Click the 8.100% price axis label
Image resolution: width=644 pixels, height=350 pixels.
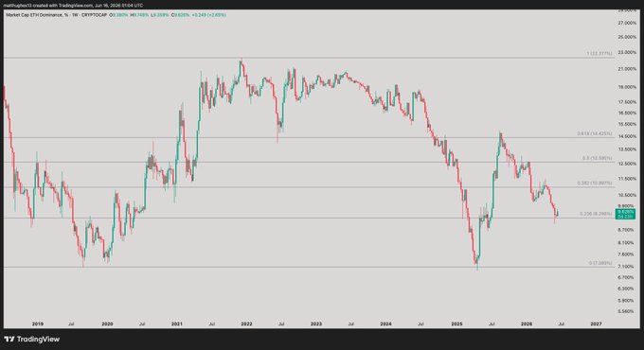[x=627, y=242]
